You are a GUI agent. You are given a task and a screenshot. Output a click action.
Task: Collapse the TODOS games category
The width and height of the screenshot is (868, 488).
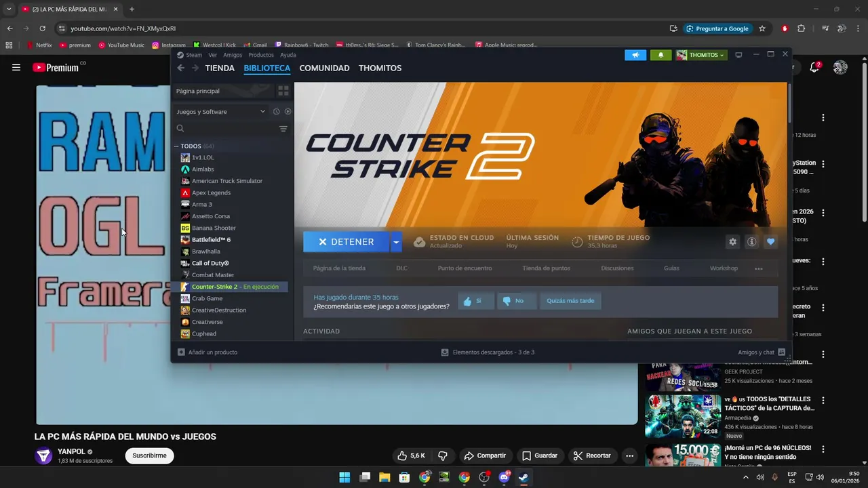click(176, 146)
